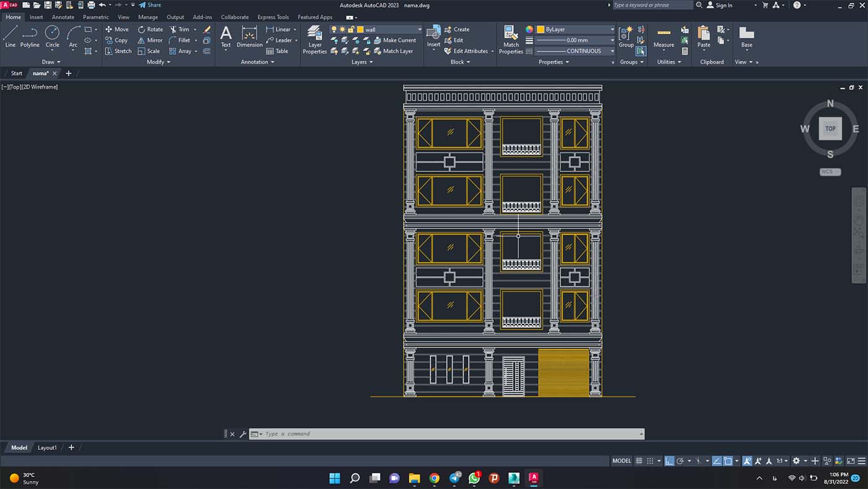Click the Plot printer icon
868x489 pixels.
coord(91,5)
